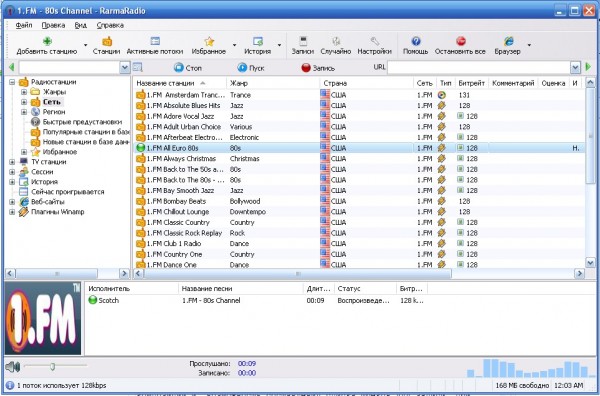The image size is (600, 396).
Task: Open the Справка menu
Action: [110, 25]
